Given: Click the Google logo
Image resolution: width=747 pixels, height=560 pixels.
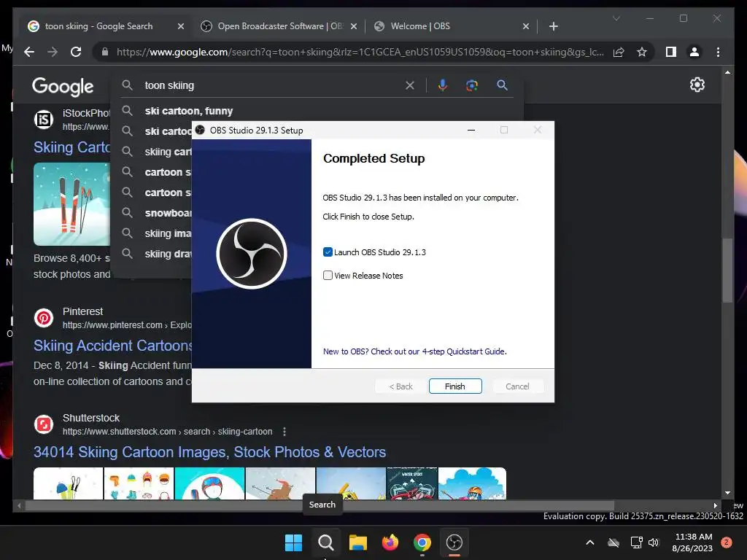Looking at the screenshot, I should 63,86.
